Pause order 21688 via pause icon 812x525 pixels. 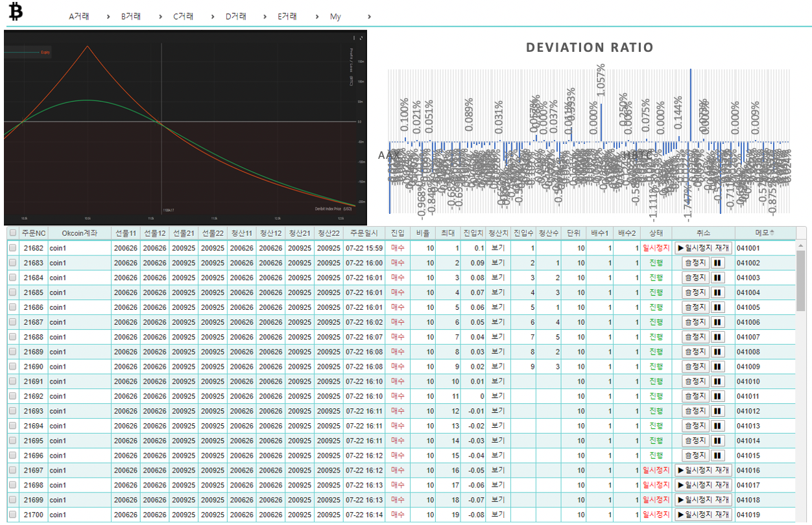tap(717, 337)
